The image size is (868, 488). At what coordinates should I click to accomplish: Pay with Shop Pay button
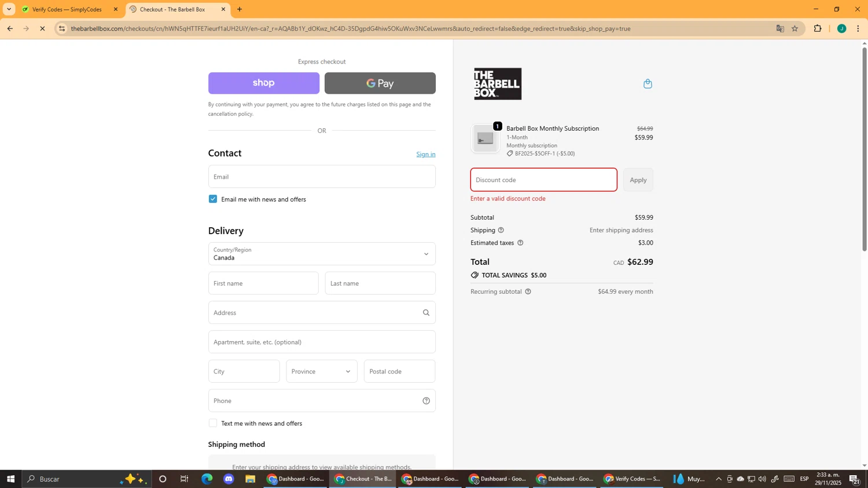tap(264, 83)
